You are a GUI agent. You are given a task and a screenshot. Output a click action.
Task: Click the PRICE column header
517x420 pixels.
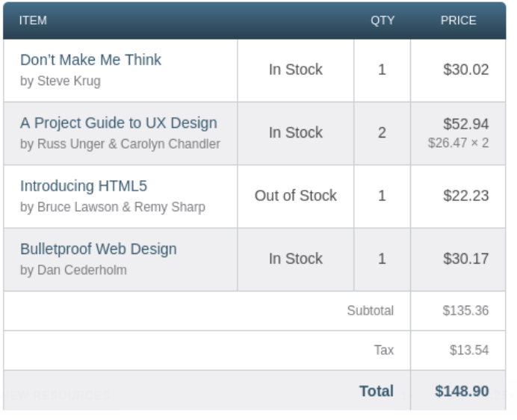click(x=458, y=21)
